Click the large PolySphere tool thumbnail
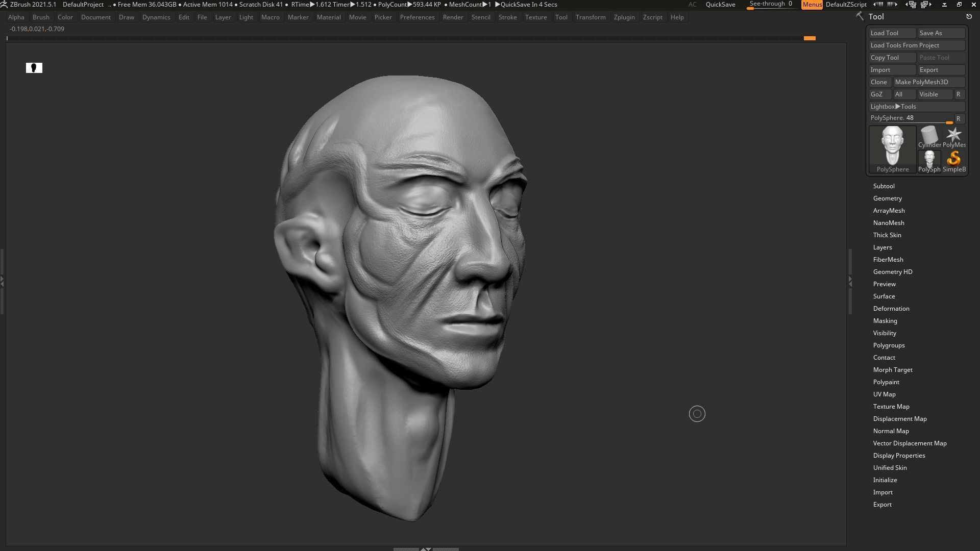This screenshot has height=551, width=980. (x=892, y=149)
